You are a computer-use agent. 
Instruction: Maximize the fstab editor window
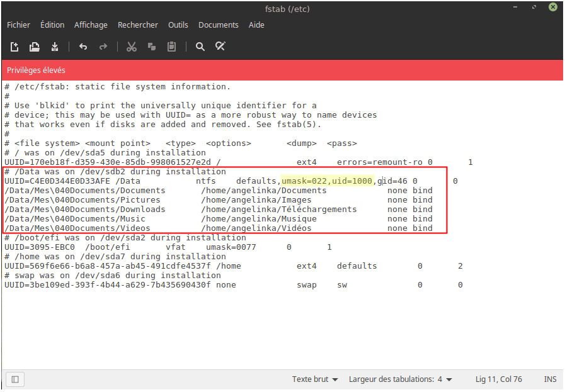534,7
